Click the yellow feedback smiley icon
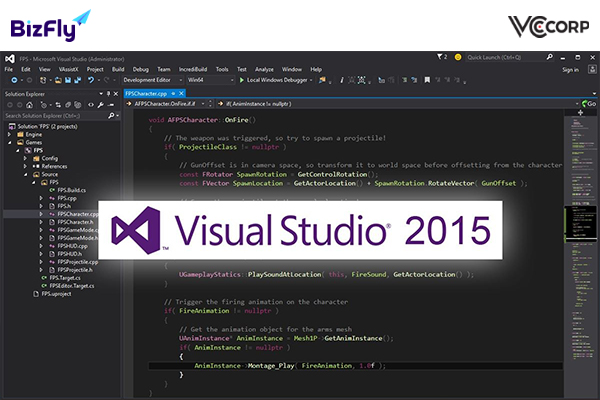This screenshot has width=600, height=400. (x=458, y=57)
